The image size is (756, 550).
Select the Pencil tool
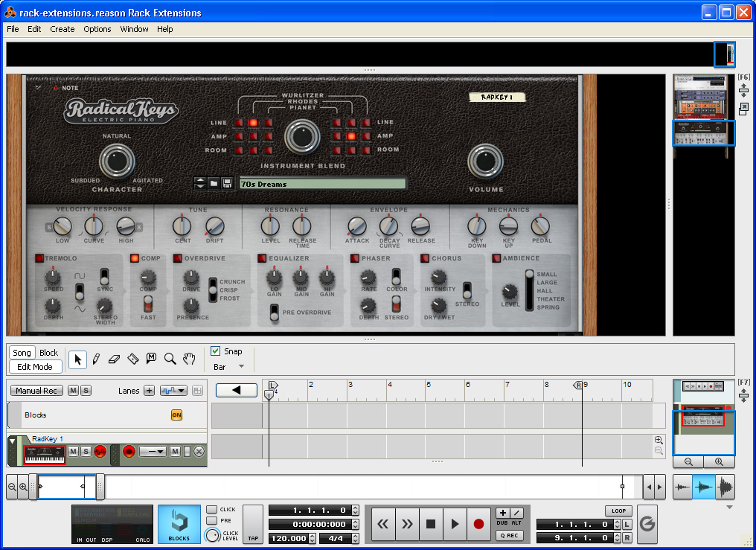[96, 359]
